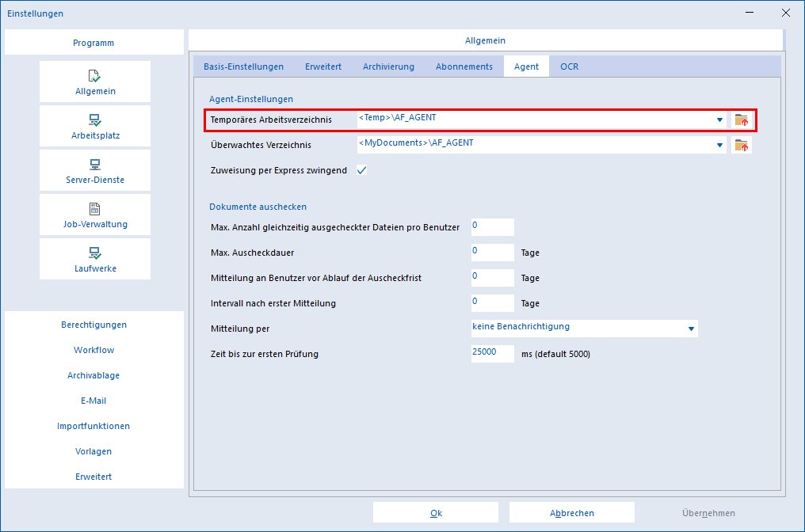This screenshot has width=805, height=532.
Task: Browse folder for Überwachtes Verzeichnis
Action: click(x=742, y=145)
